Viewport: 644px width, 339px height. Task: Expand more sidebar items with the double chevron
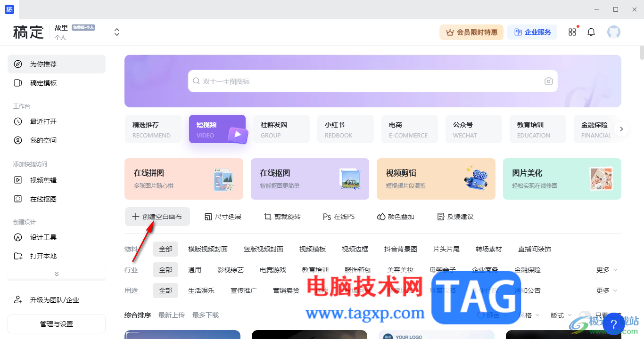(57, 274)
